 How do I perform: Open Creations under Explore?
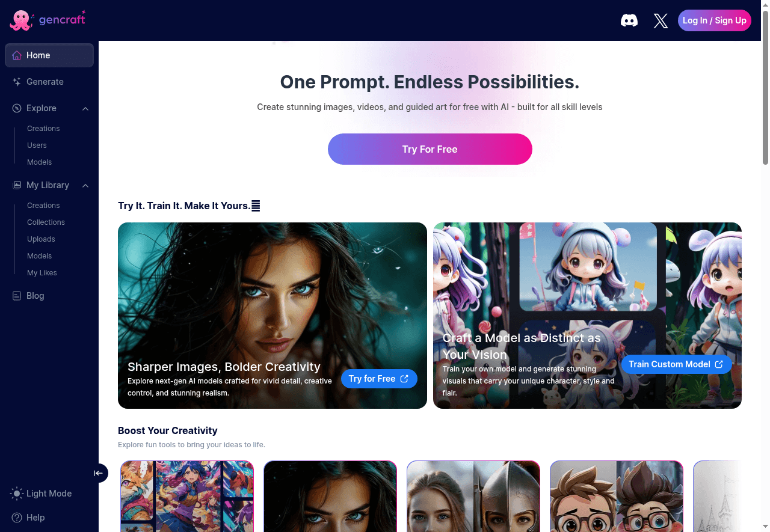(43, 129)
